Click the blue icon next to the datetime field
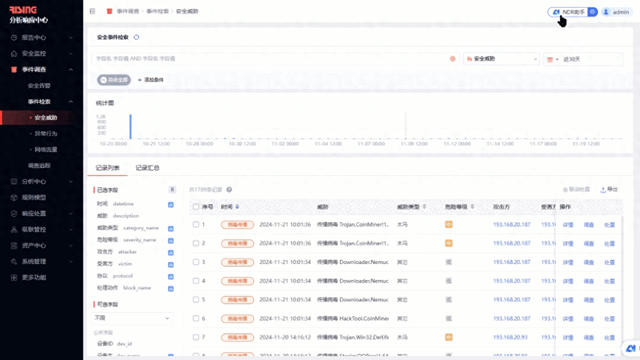 171,204
